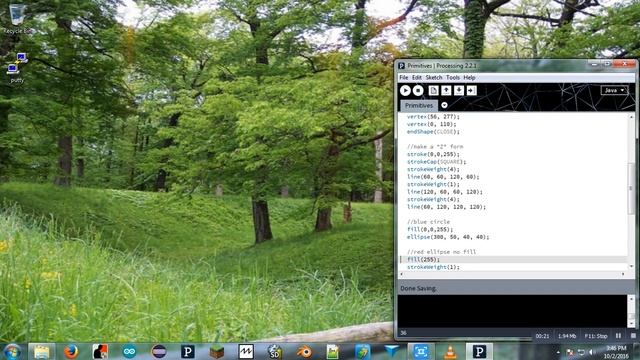Screen dimensions: 640x360
Task: Click the editor horizontal scroll right arrow
Action: [623, 274]
